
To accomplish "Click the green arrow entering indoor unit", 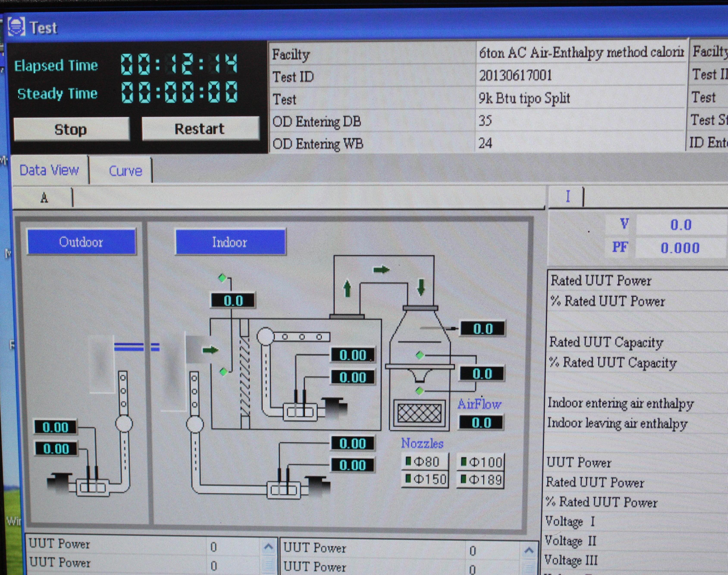I will tap(210, 350).
